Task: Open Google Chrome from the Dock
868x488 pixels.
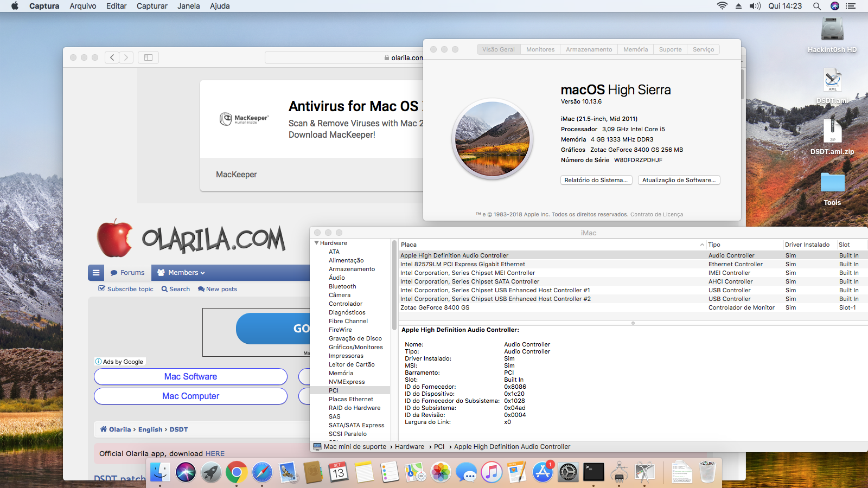Action: [x=237, y=472]
